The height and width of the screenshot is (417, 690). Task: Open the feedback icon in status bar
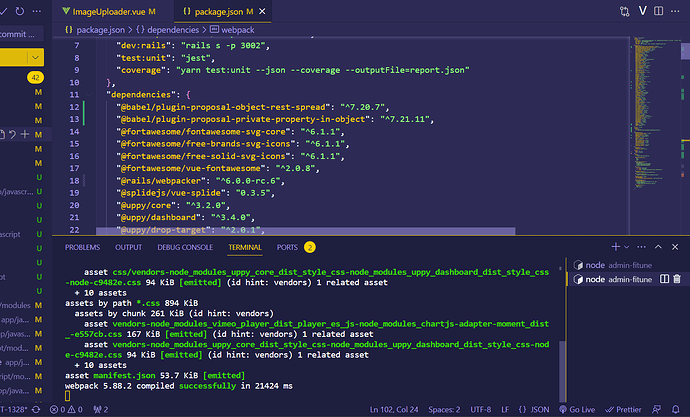[x=656, y=410]
